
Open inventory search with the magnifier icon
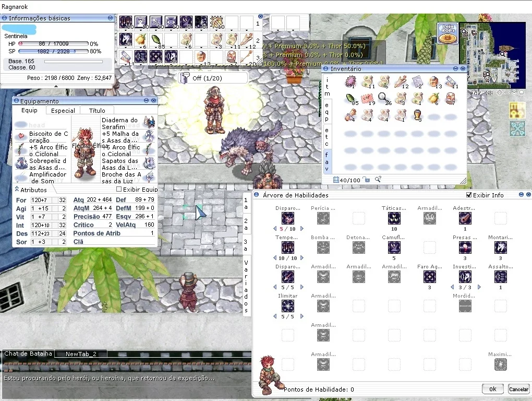click(378, 179)
